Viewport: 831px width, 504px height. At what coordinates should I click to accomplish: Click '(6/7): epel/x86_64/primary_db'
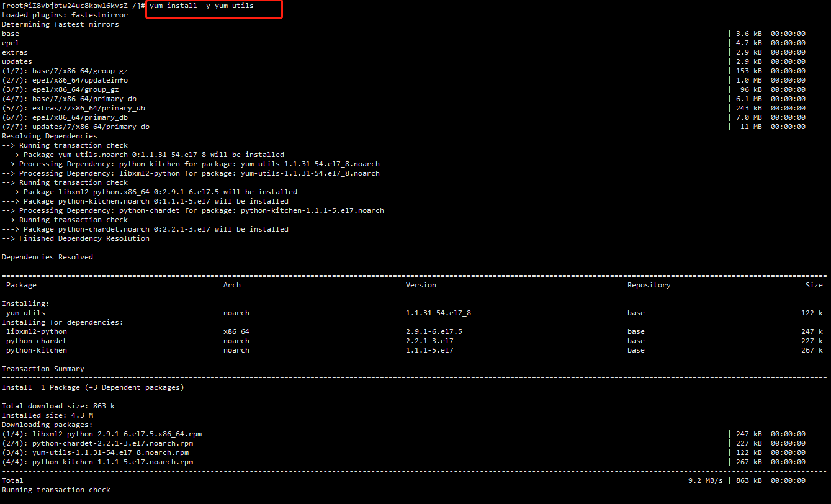[65, 117]
